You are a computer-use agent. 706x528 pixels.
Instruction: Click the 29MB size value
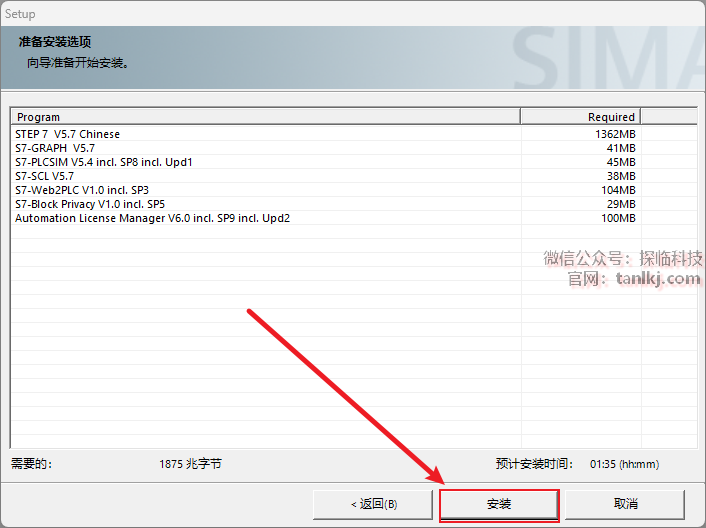[x=621, y=204]
